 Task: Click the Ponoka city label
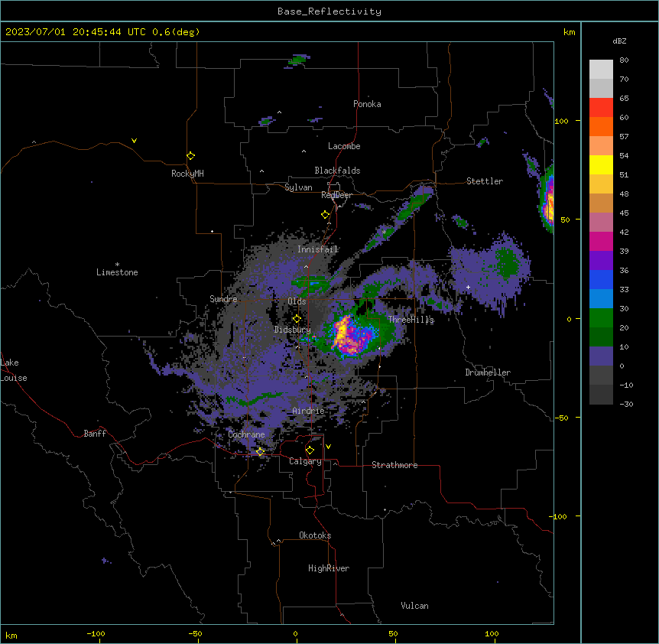367,104
